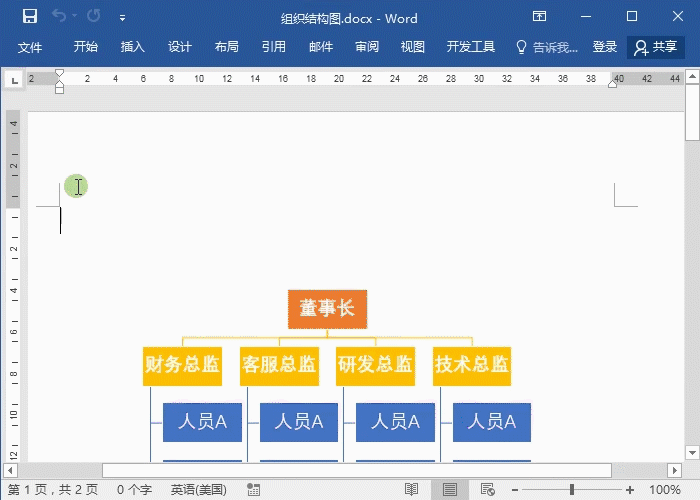Switch to the 视图 tab
This screenshot has width=700, height=500.
click(x=412, y=47)
